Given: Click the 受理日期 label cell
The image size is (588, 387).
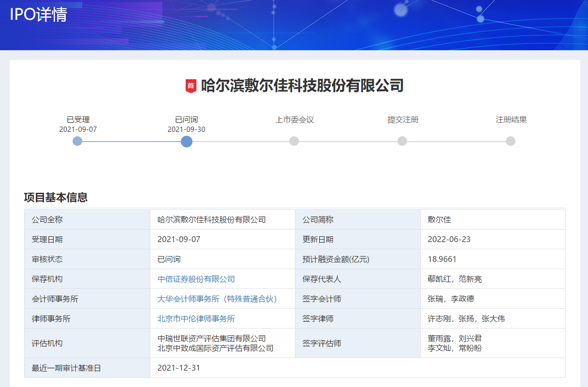Looking at the screenshot, I should pyautogui.click(x=87, y=240).
